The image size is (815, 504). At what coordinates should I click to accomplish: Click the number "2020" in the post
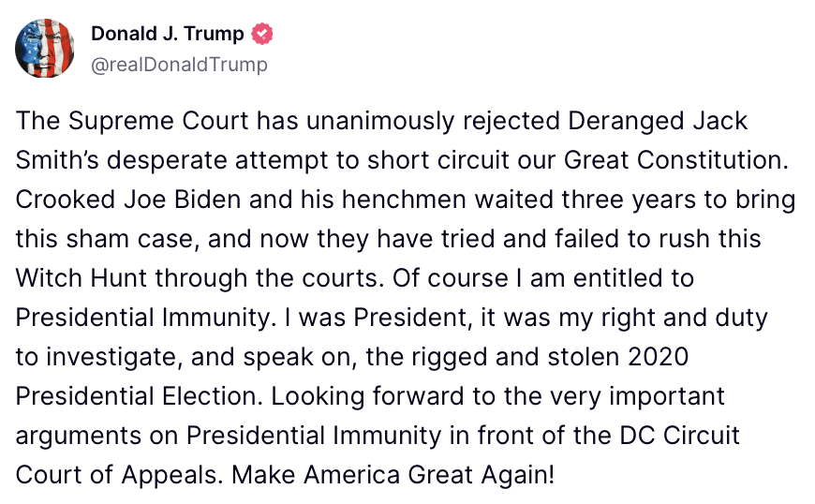658,357
